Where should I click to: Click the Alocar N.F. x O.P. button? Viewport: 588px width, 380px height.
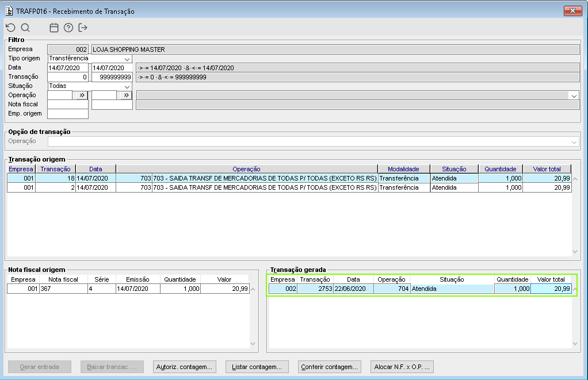[x=402, y=367]
